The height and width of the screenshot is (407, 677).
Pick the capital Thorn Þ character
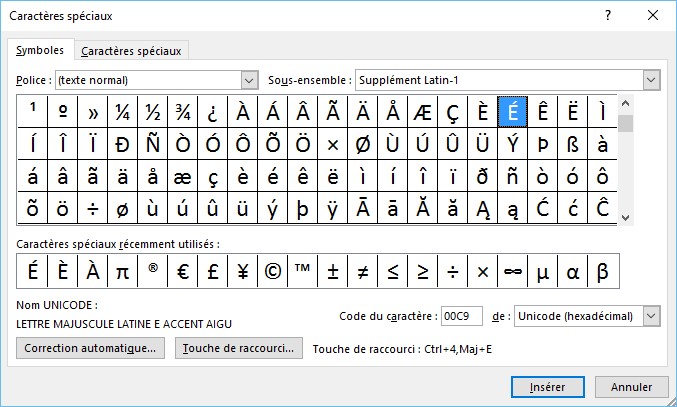tap(543, 144)
